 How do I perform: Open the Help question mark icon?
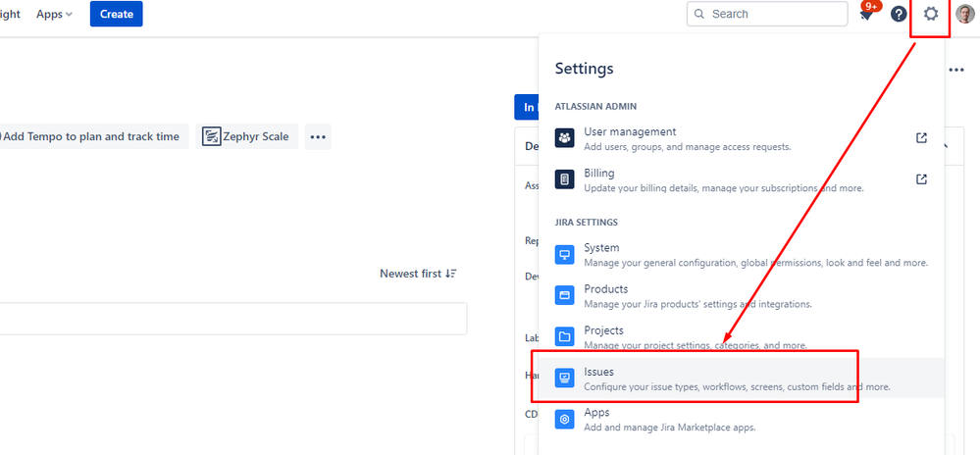point(899,14)
